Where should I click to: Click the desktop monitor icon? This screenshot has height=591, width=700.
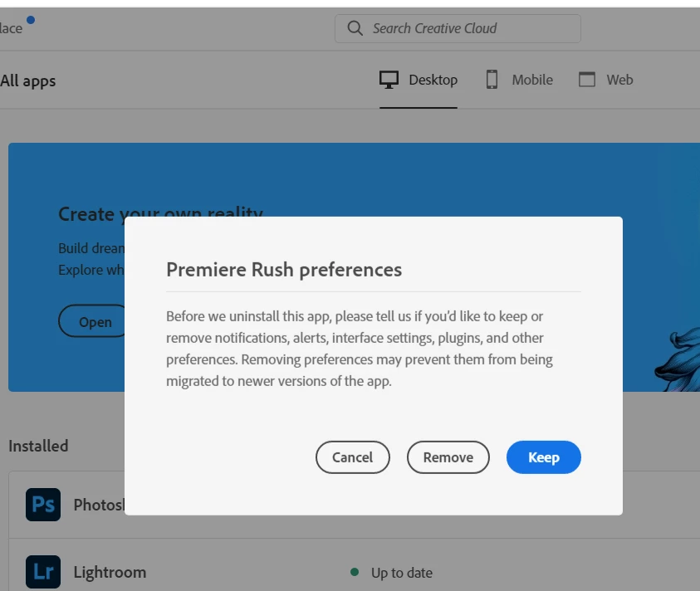pyautogui.click(x=389, y=80)
